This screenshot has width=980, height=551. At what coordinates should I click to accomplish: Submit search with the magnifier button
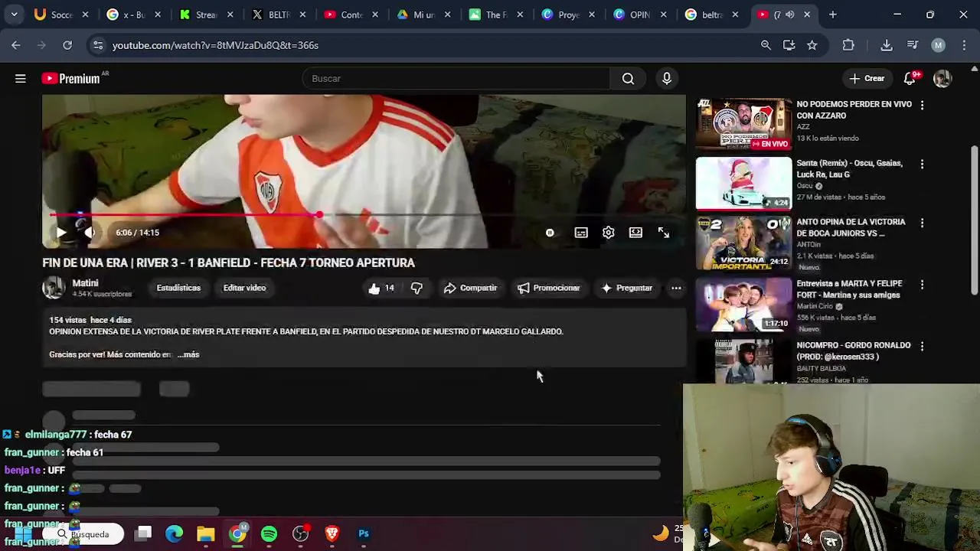(628, 78)
